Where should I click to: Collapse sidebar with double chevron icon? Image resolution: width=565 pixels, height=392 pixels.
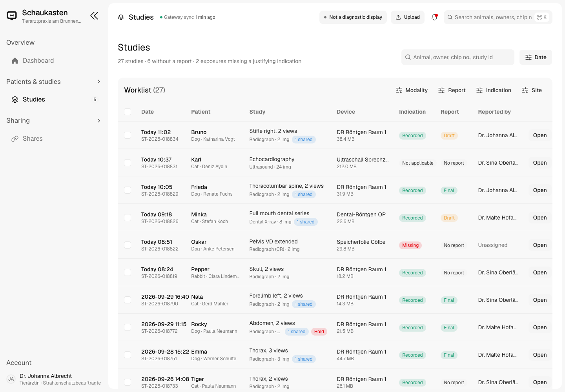click(x=94, y=16)
